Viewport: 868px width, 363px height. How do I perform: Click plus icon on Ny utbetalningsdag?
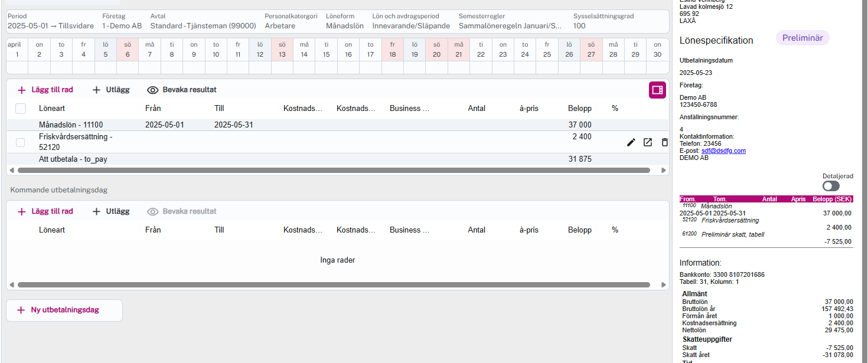pyautogui.click(x=21, y=310)
